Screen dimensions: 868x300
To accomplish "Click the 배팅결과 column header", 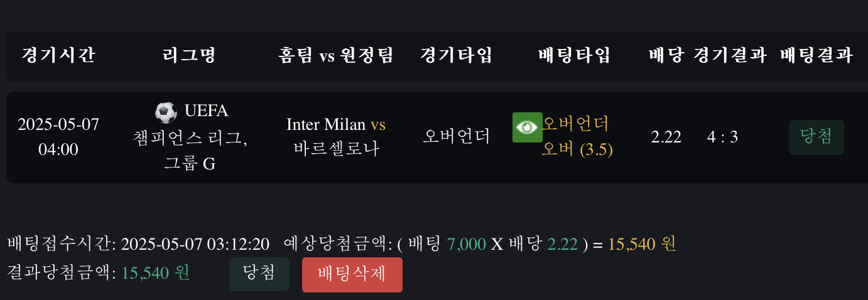I will click(x=816, y=55).
